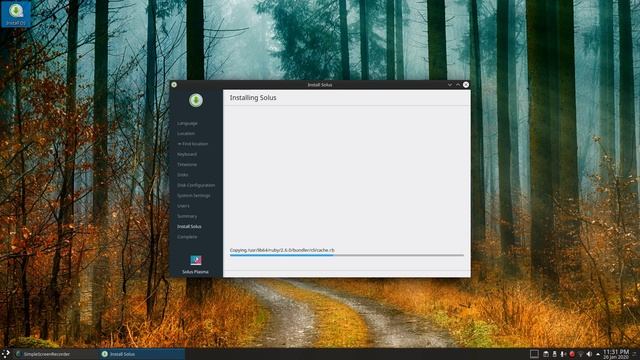
Task: Select Disk Configuration step in sidebar
Action: tap(196, 185)
